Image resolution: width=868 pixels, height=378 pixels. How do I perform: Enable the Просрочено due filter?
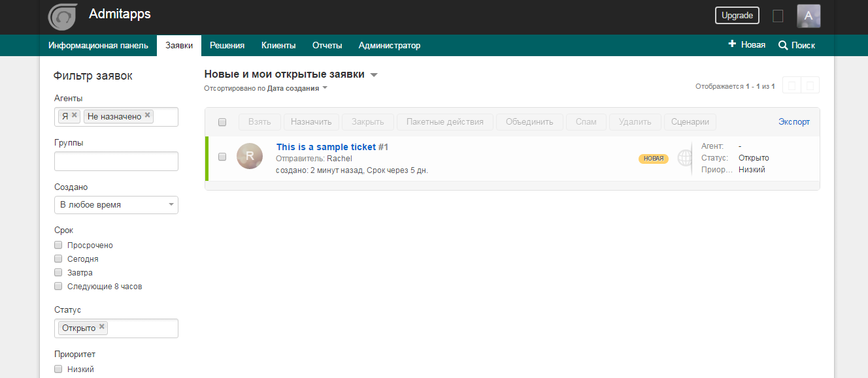tap(58, 245)
